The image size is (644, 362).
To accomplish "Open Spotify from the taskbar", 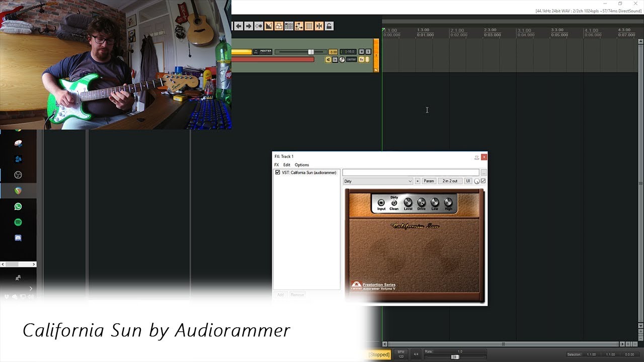I will 18,222.
